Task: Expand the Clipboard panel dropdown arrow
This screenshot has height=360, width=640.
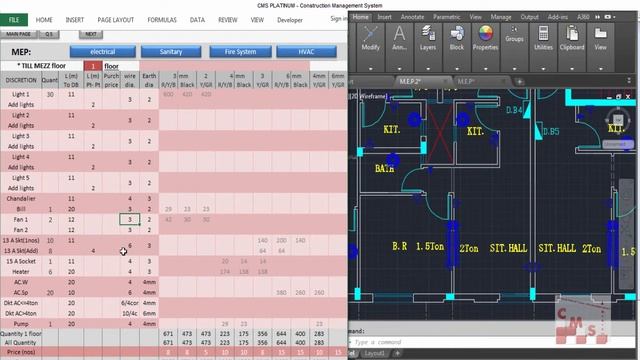Action: [572, 69]
